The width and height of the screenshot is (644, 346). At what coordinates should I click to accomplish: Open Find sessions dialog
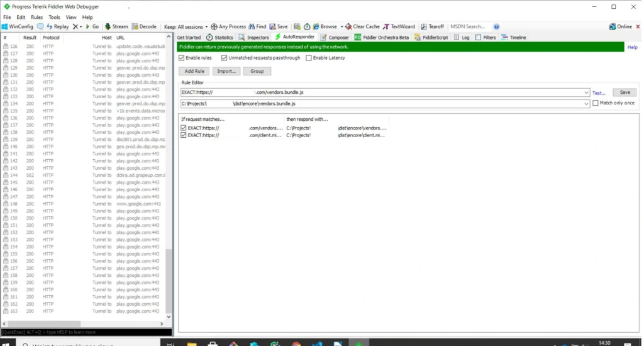(257, 26)
